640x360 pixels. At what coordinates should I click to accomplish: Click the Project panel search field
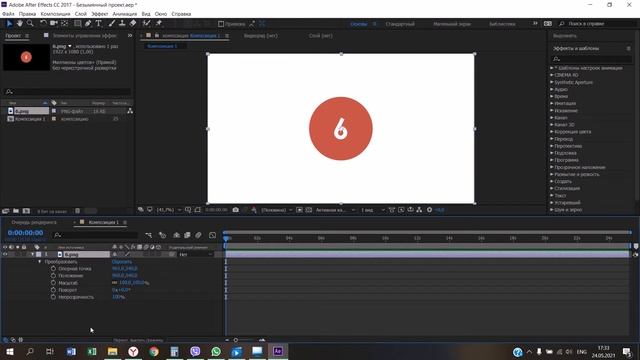click(67, 92)
